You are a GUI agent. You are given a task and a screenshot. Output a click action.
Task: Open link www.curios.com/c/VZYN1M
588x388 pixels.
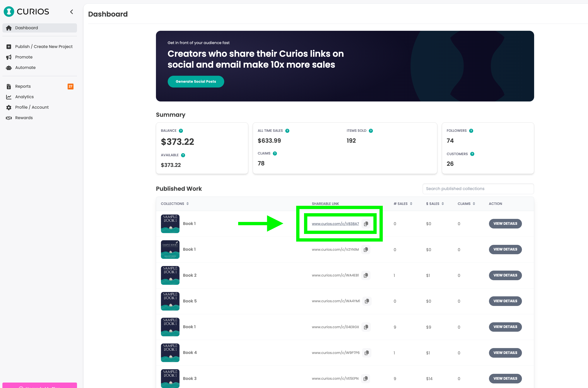(335, 249)
